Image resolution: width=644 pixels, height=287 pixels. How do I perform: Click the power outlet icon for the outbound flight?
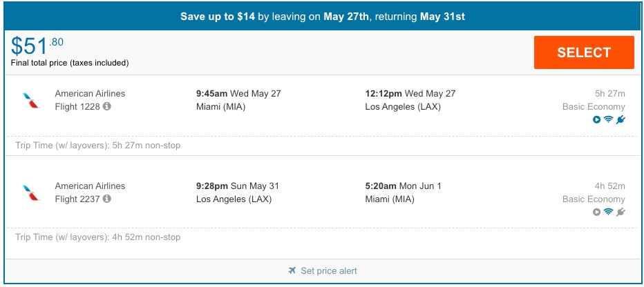tap(621, 120)
